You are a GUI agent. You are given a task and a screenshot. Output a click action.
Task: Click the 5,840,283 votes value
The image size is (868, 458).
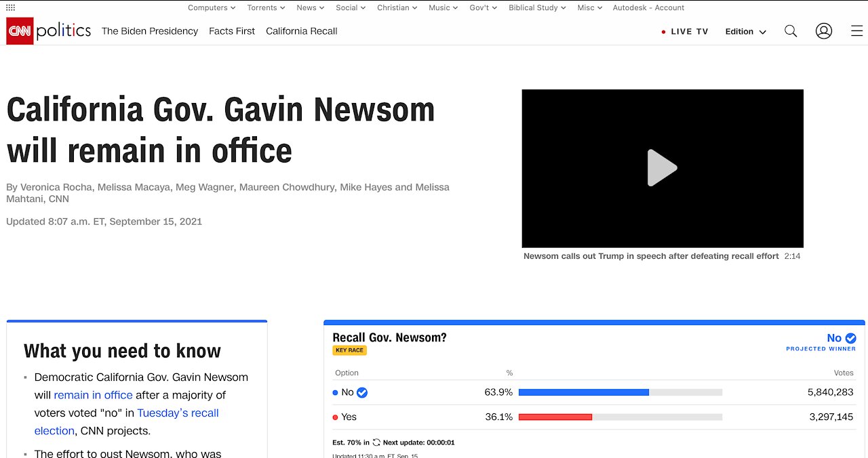830,392
